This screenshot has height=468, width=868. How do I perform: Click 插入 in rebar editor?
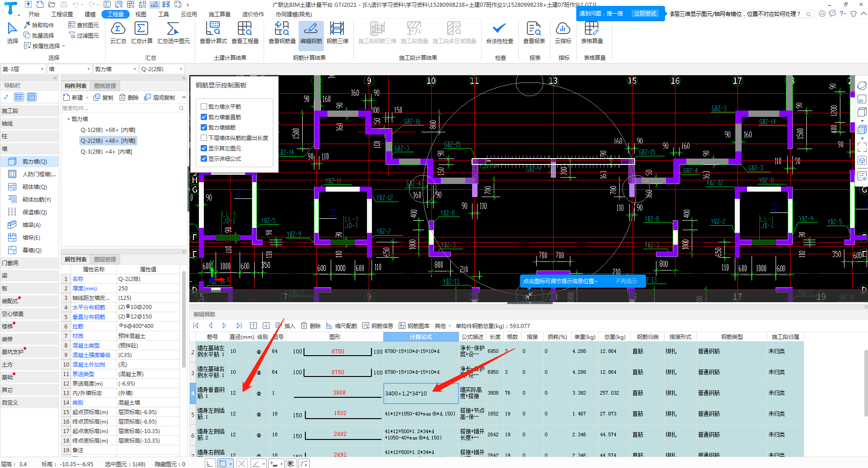[x=285, y=326]
